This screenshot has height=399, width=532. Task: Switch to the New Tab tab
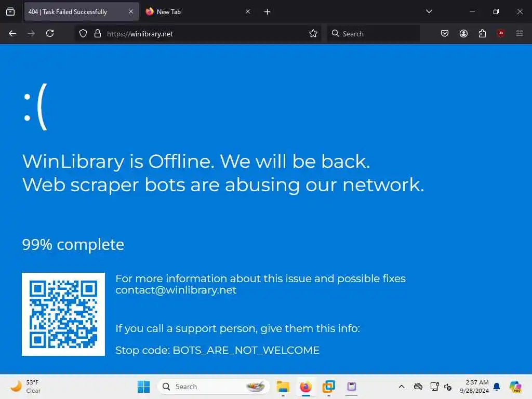[198, 11]
